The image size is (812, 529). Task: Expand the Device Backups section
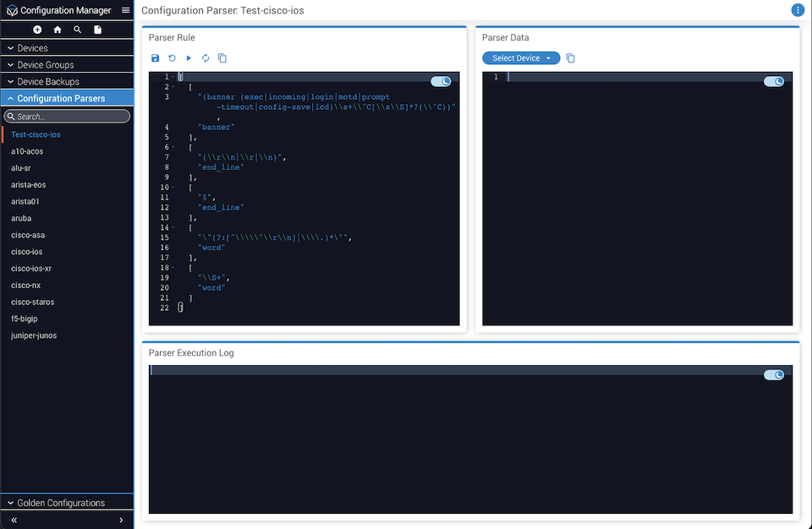point(67,81)
